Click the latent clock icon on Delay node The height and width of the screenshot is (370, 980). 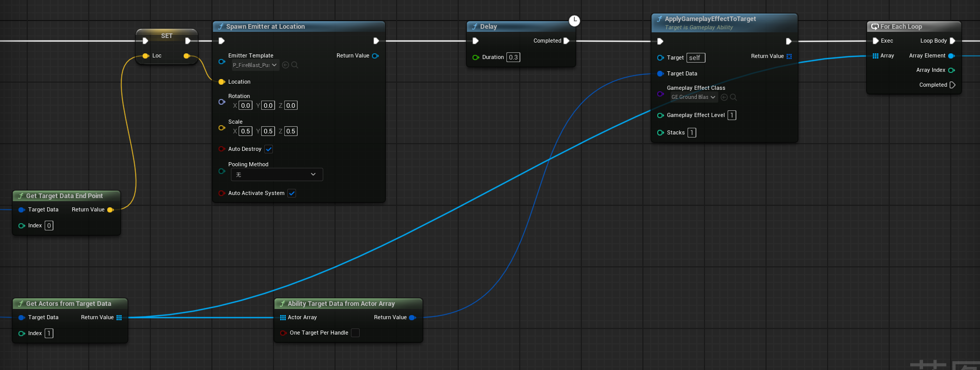click(x=574, y=21)
